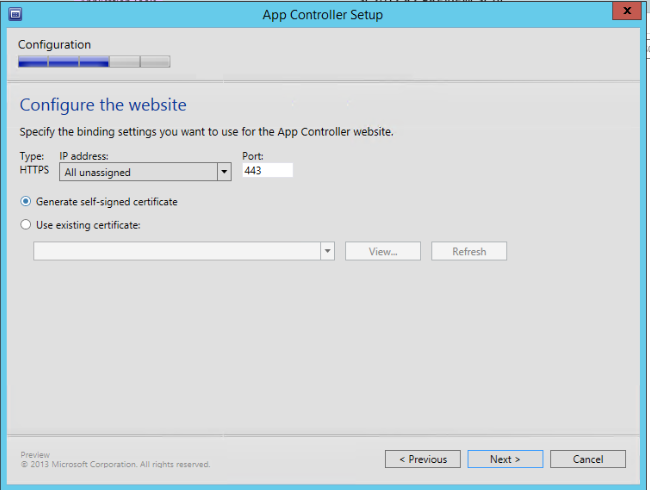The image size is (650, 490).
Task: Go back with the Previous button
Action: pyautogui.click(x=423, y=459)
